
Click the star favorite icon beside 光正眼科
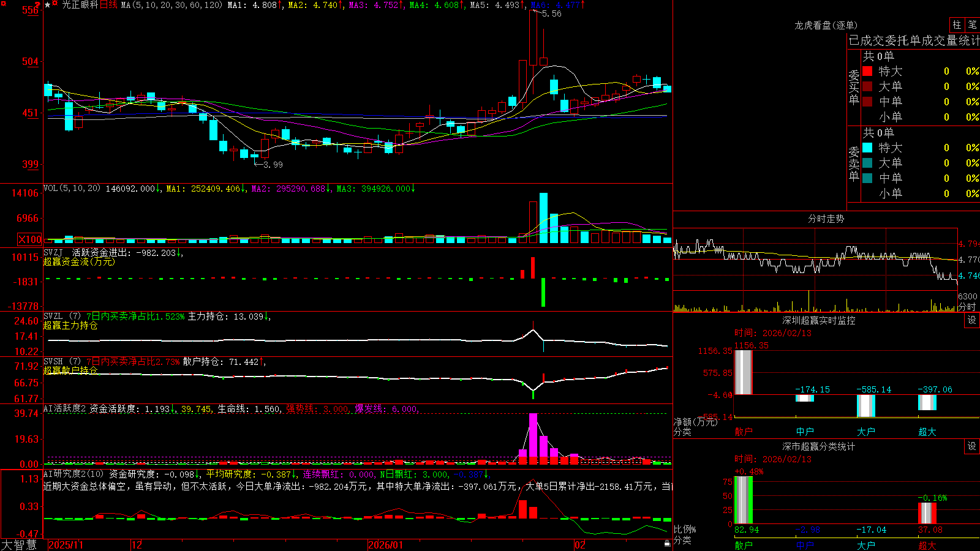[x=48, y=5]
